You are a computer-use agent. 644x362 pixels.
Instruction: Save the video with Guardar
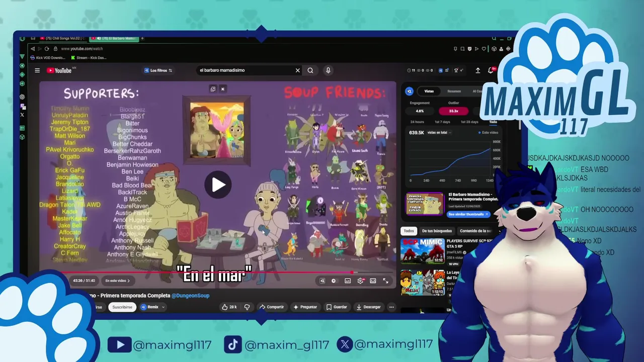point(337,307)
